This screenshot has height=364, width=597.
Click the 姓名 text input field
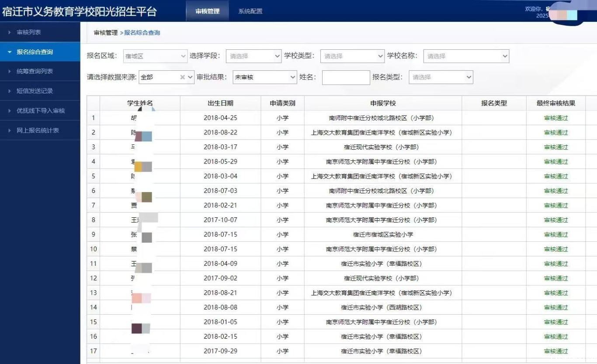(346, 77)
